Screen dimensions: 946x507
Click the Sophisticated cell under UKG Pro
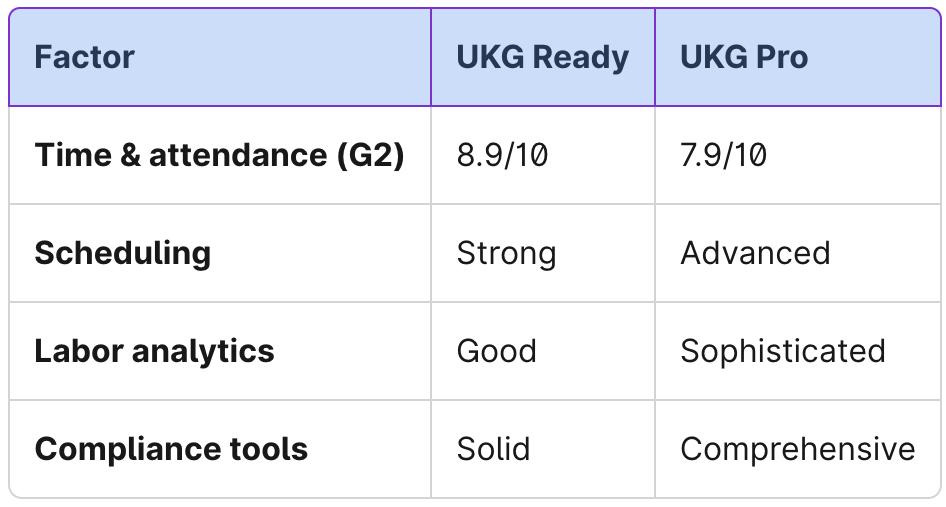pyautogui.click(x=782, y=351)
